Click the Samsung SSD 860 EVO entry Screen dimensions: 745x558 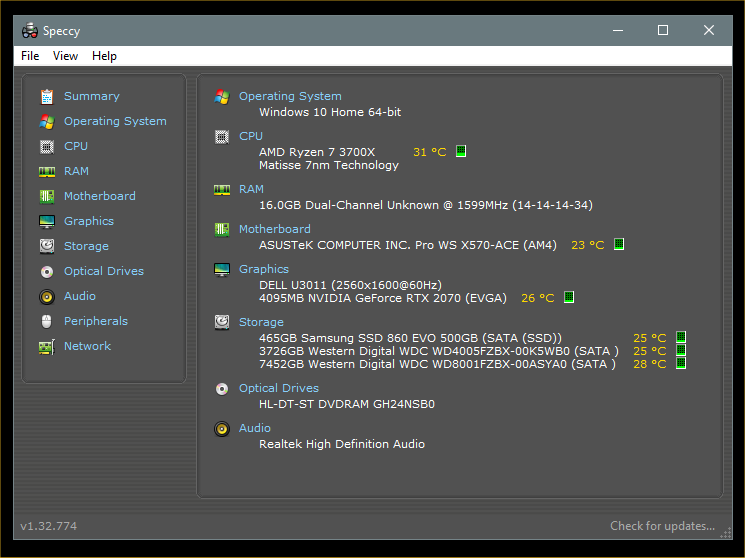coord(410,338)
